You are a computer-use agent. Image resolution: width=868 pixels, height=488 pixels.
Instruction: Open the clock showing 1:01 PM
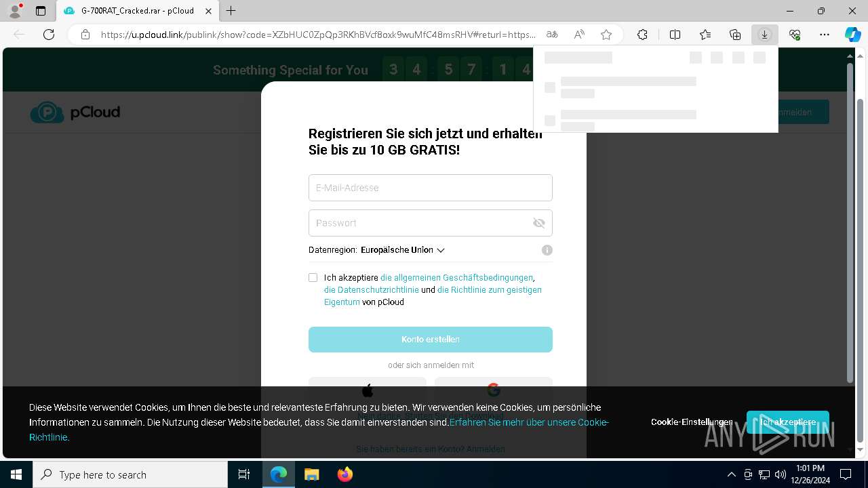tap(810, 474)
